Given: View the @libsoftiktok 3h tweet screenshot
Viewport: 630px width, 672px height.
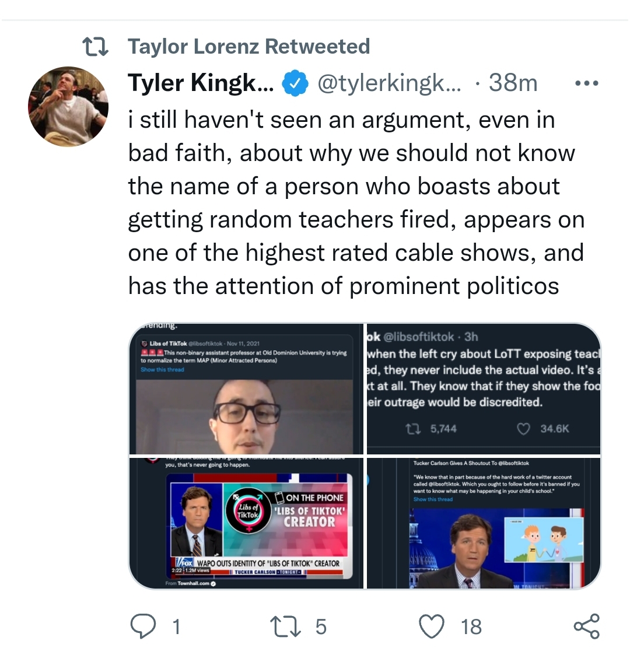Looking at the screenshot, I should tap(484, 388).
